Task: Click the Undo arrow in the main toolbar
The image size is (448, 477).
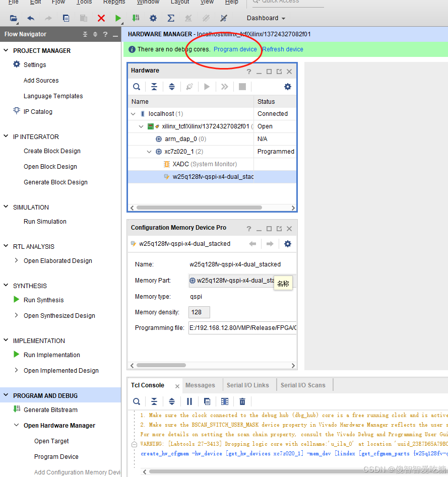Action: pos(31,18)
